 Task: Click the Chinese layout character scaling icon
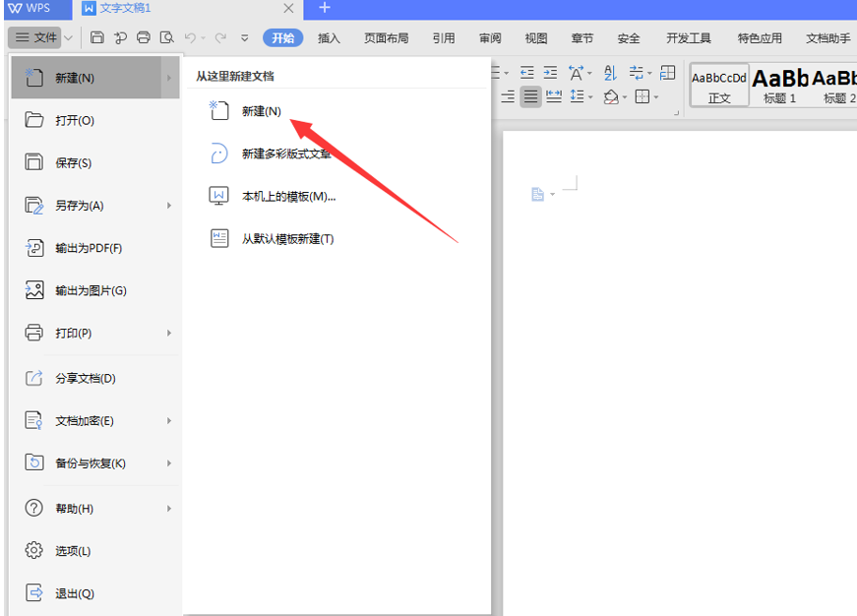coord(576,72)
